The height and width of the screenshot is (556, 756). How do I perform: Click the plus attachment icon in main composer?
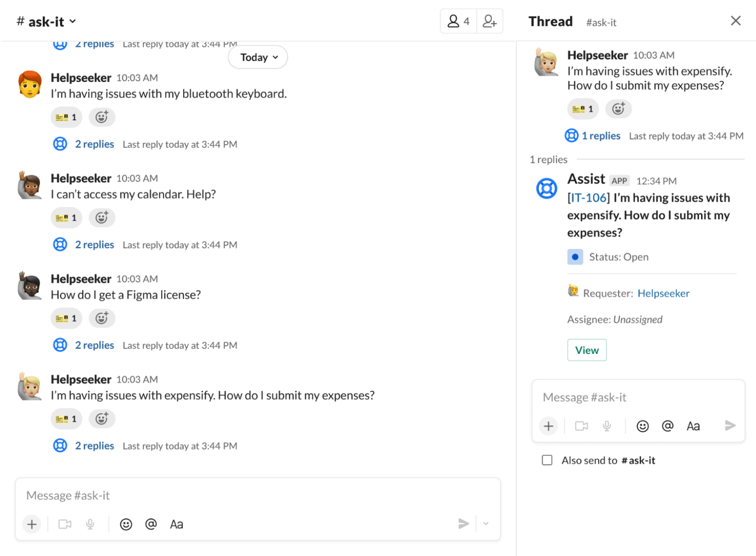[x=31, y=524]
